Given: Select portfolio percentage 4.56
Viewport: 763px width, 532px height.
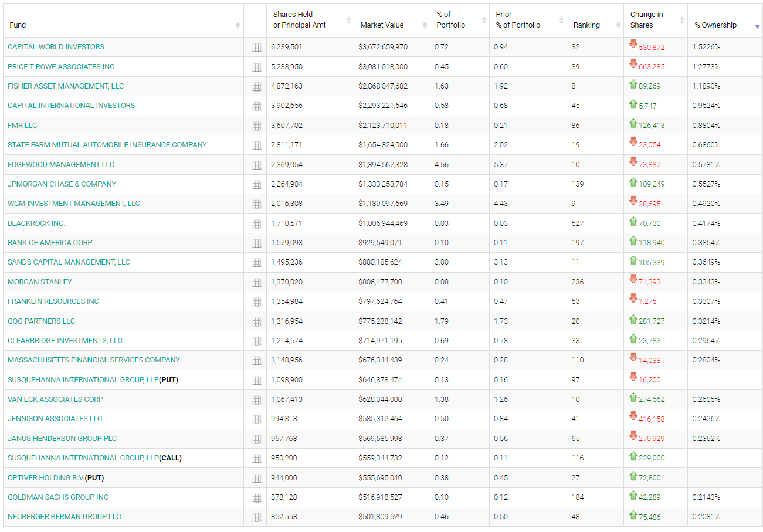Looking at the screenshot, I should [x=442, y=165].
